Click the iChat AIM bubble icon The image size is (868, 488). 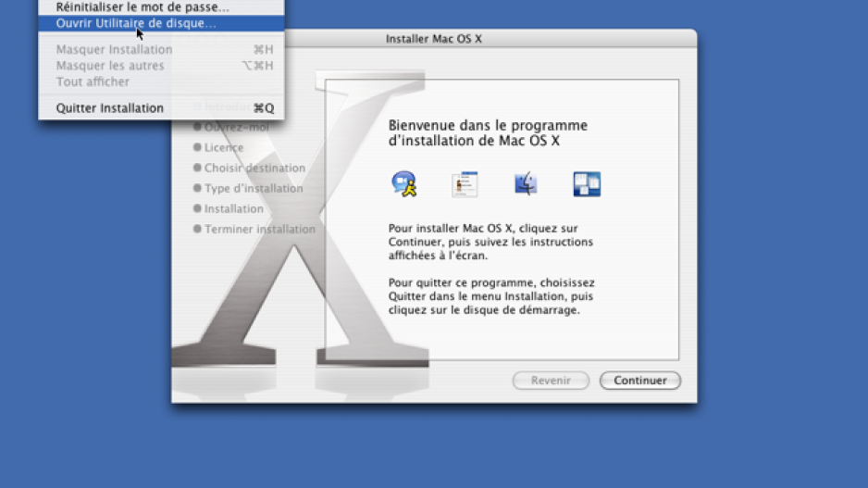pyautogui.click(x=404, y=184)
